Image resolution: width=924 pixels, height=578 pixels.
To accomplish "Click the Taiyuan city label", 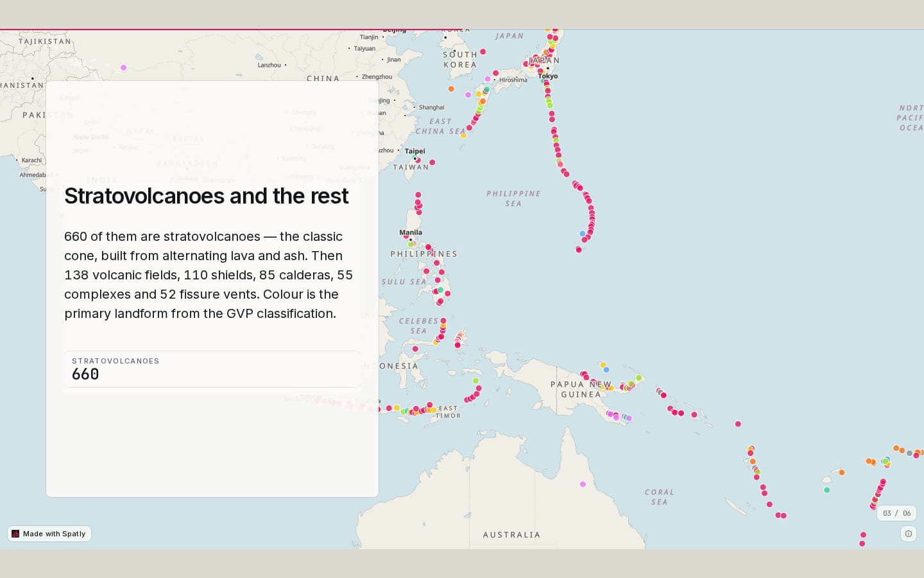I will (364, 48).
